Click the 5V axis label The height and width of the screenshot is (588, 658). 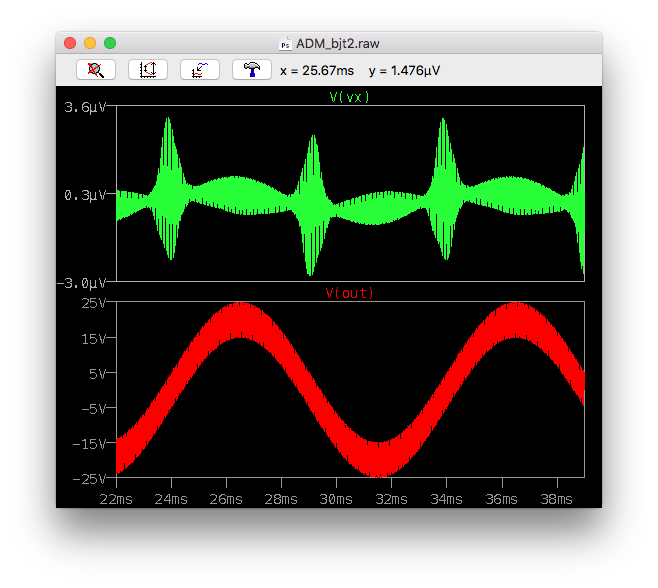pyautogui.click(x=97, y=374)
